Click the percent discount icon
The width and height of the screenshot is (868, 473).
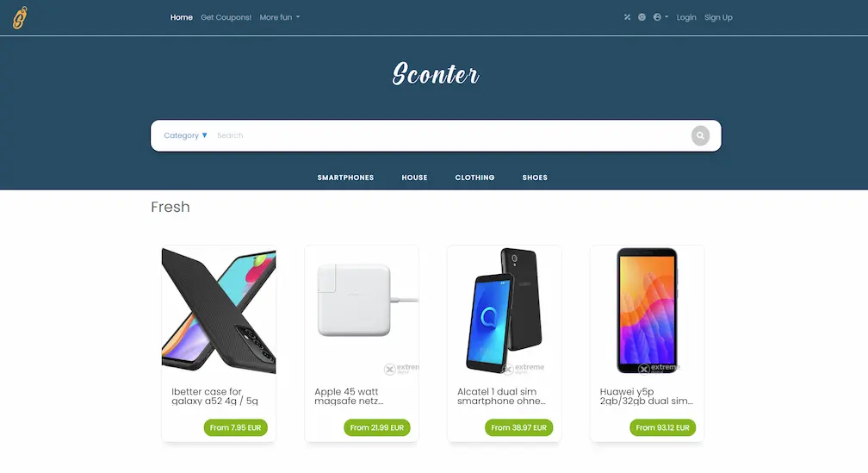(627, 17)
